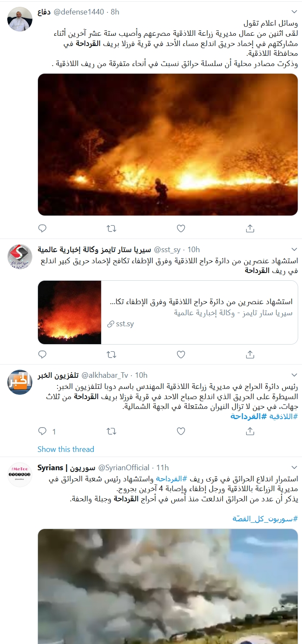Like the alkhabar_Tv tweet
Viewport: 302px width, 644px height.
tap(181, 431)
